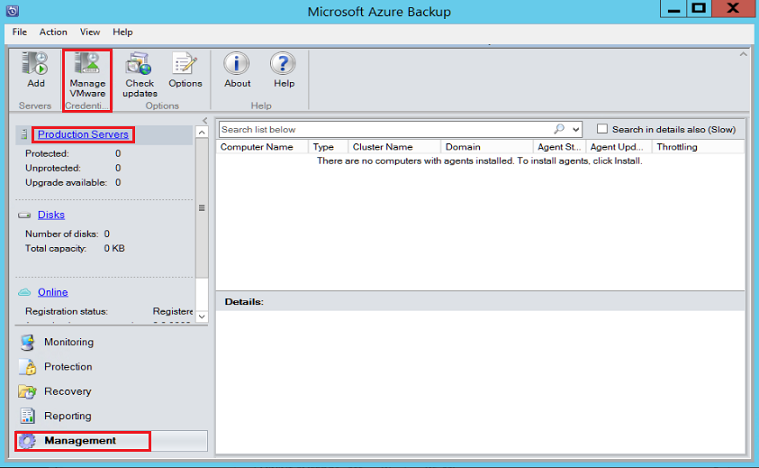Click the Online cloud icon

click(x=24, y=292)
